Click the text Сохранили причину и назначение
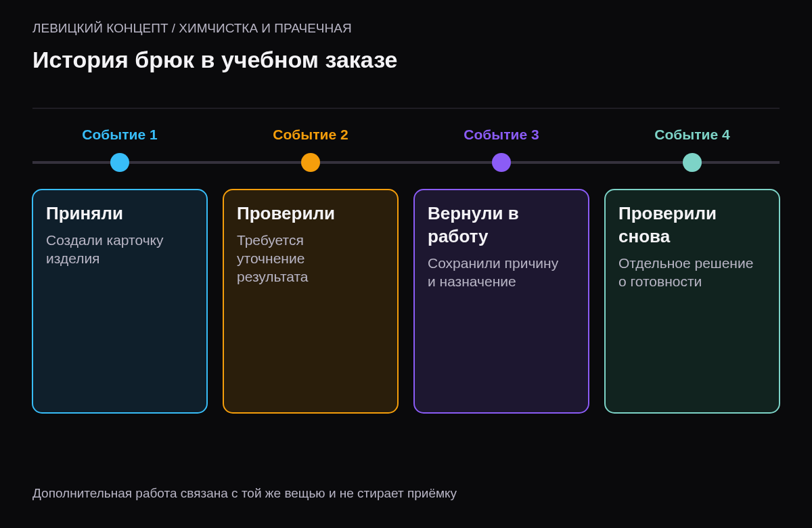The width and height of the screenshot is (812, 528). tap(493, 272)
